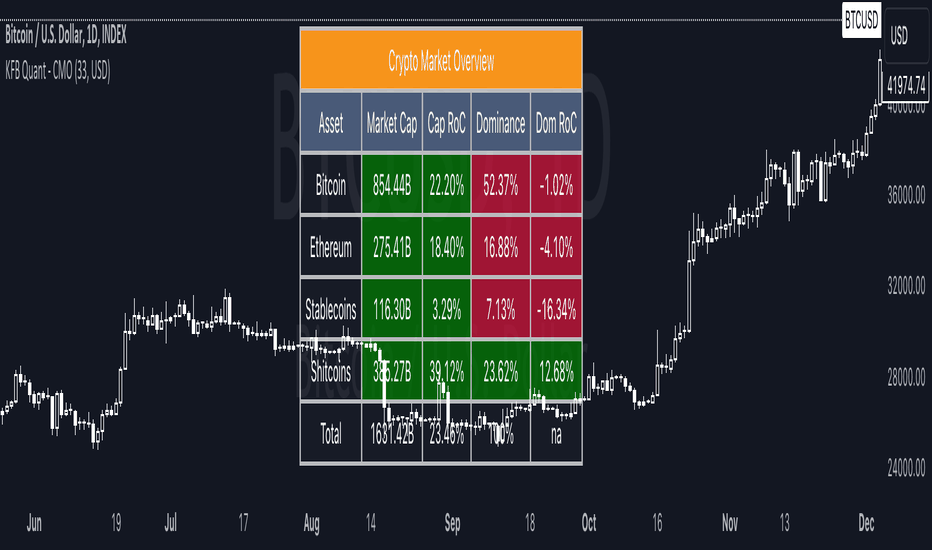Viewport: 932px width, 550px height.
Task: Click the Crypto Market Overview orange header
Action: 441,60
